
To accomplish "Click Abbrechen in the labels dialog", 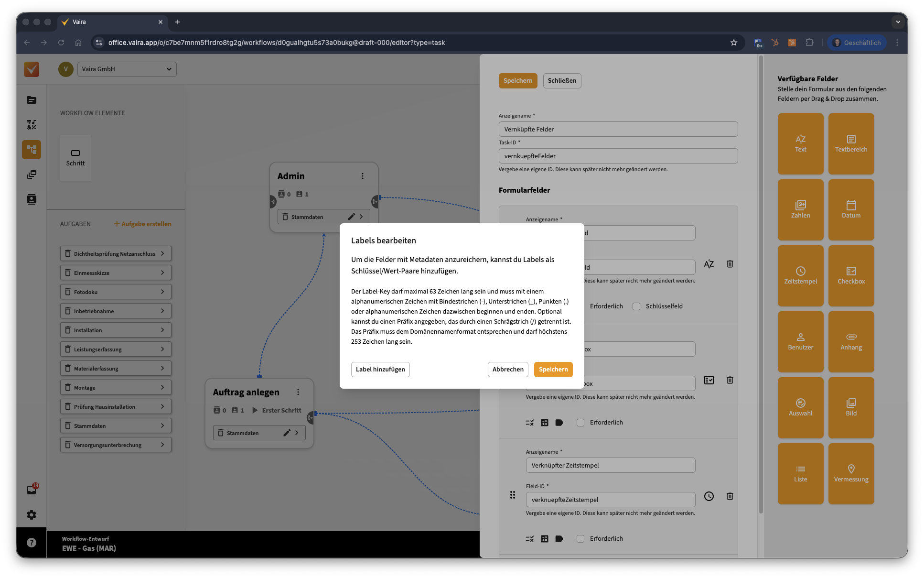I will click(x=507, y=370).
